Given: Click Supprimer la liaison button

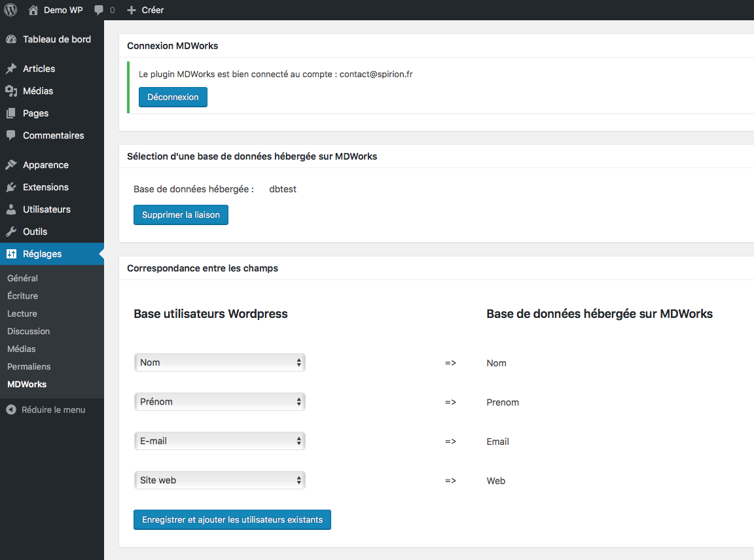Looking at the screenshot, I should [181, 215].
